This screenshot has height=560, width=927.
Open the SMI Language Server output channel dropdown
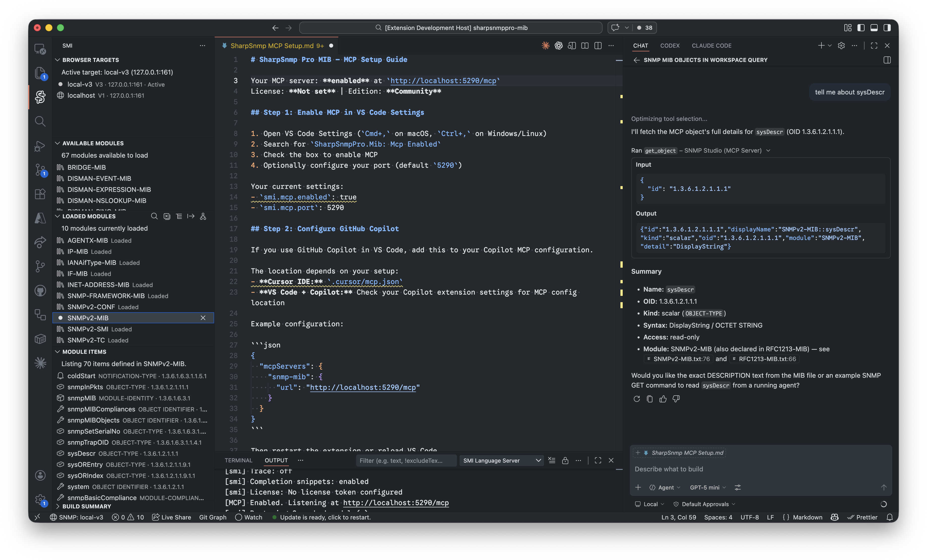point(502,460)
